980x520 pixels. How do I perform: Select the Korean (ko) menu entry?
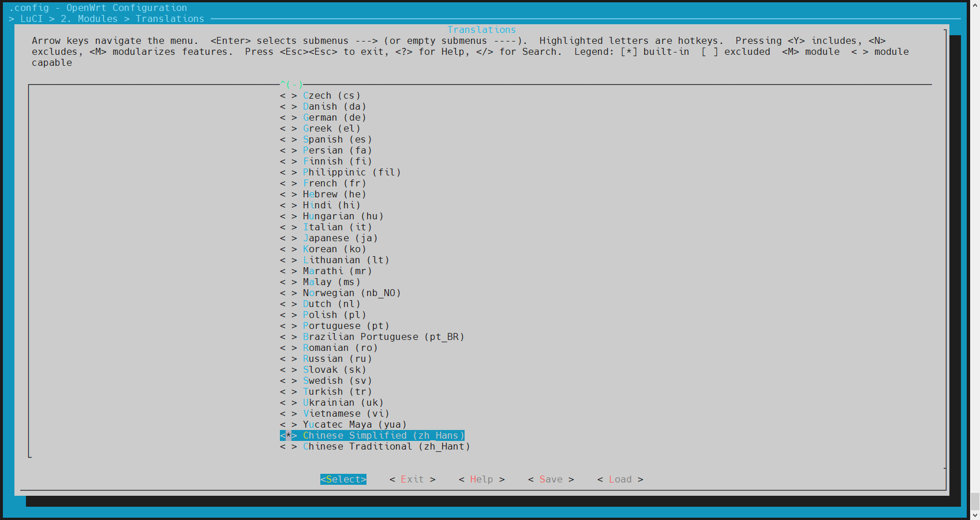pyautogui.click(x=334, y=249)
